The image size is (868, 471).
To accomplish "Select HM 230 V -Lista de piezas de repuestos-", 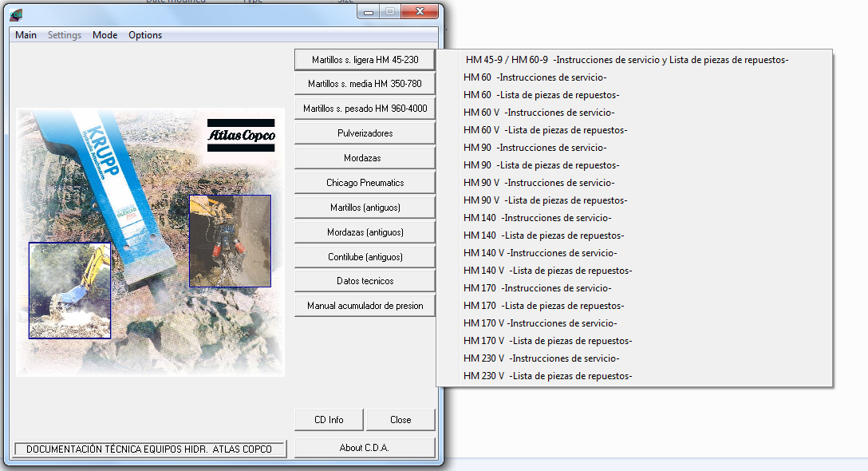I will pos(634,376).
